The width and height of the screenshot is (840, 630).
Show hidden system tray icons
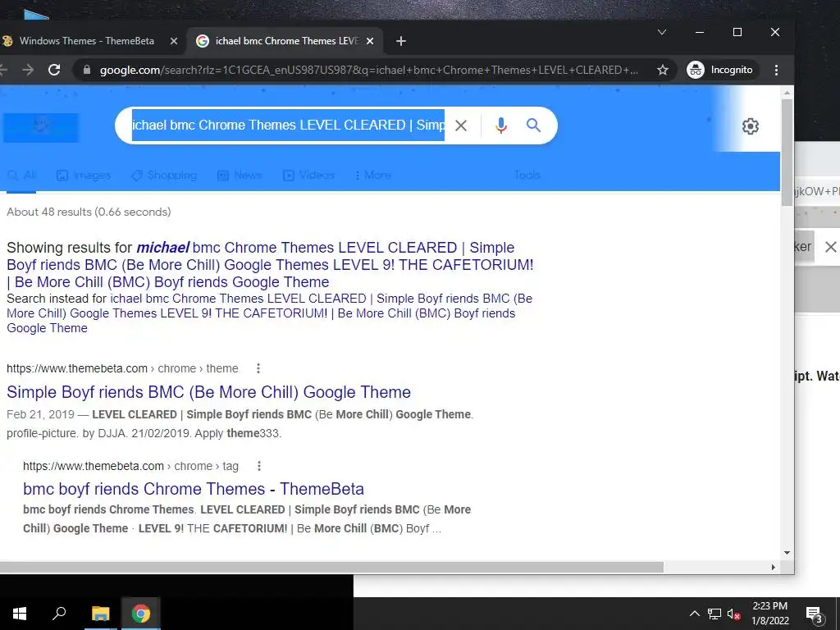[694, 614]
